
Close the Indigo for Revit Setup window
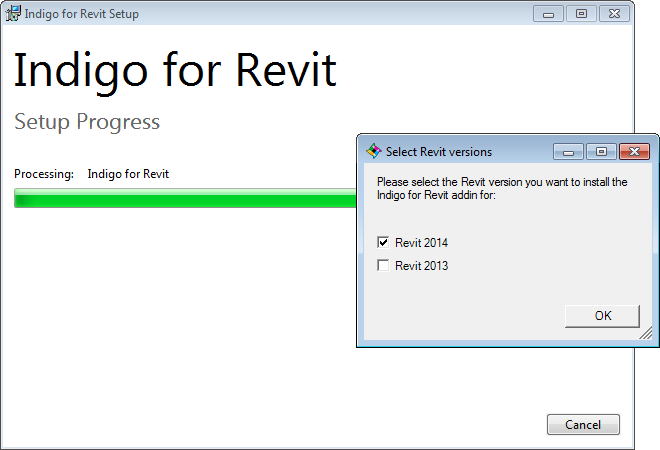click(x=614, y=14)
